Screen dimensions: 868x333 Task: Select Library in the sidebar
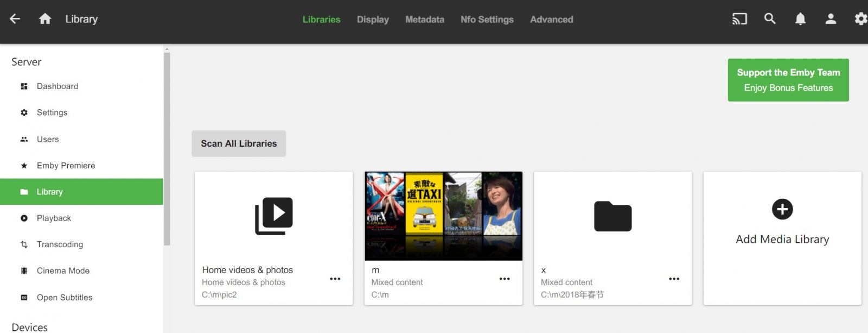pos(81,192)
